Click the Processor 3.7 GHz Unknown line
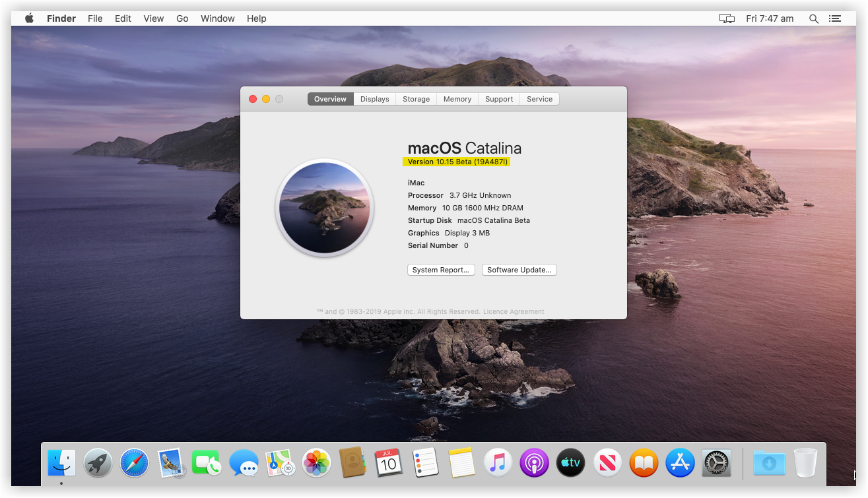 (x=459, y=195)
